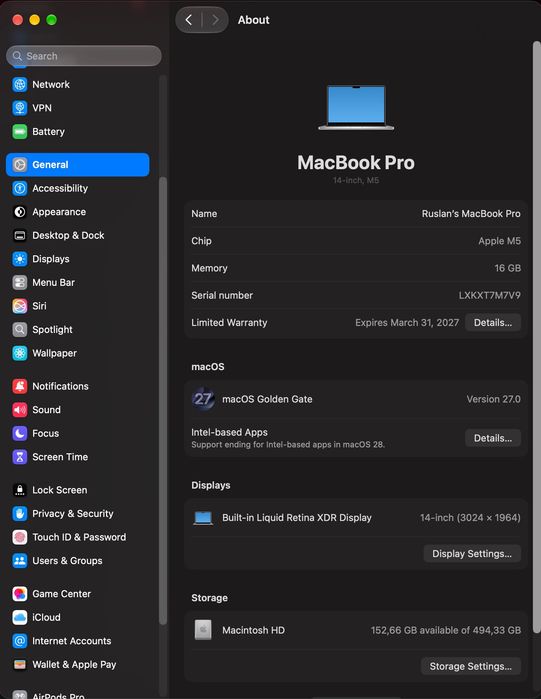The image size is (541, 699).
Task: Select the Wallpaper flower icon
Action: click(20, 353)
